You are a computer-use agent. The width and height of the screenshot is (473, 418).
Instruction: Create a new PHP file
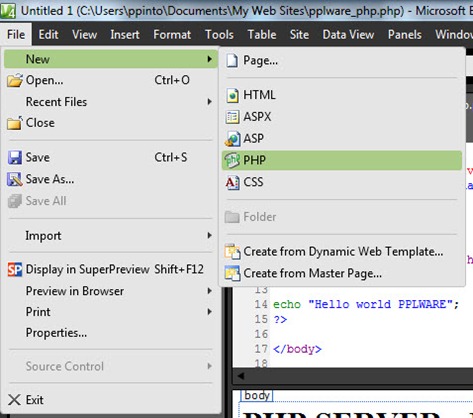(342, 160)
